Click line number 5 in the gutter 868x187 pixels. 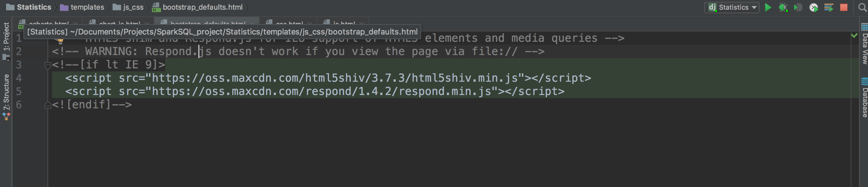coord(19,91)
